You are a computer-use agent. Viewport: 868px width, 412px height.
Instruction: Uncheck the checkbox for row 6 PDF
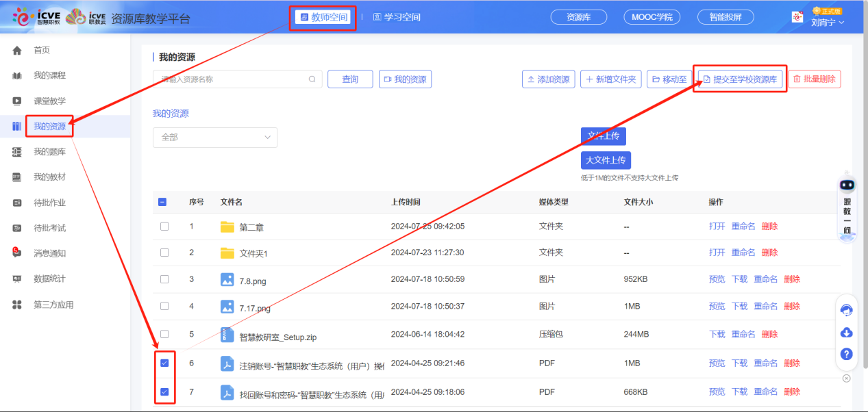[x=164, y=363]
